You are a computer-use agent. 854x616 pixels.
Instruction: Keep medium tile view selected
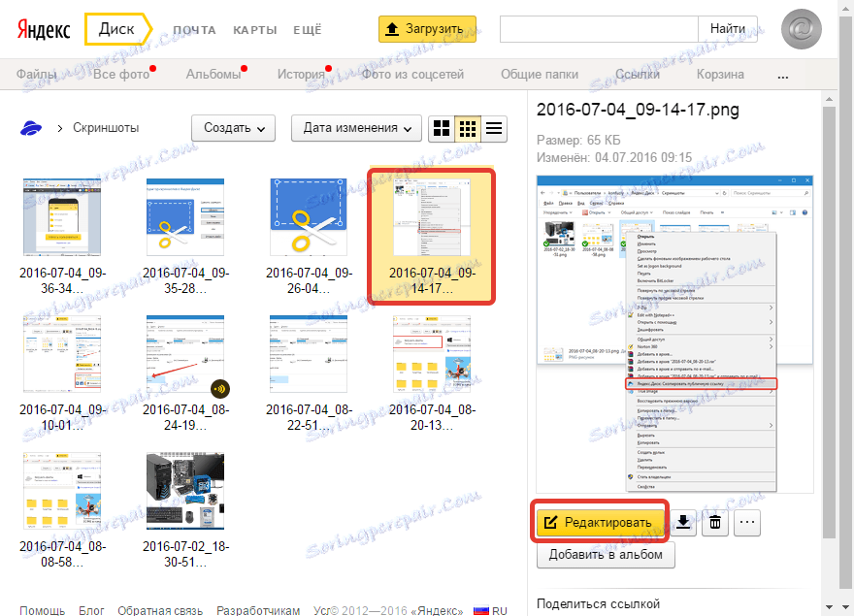coord(468,128)
